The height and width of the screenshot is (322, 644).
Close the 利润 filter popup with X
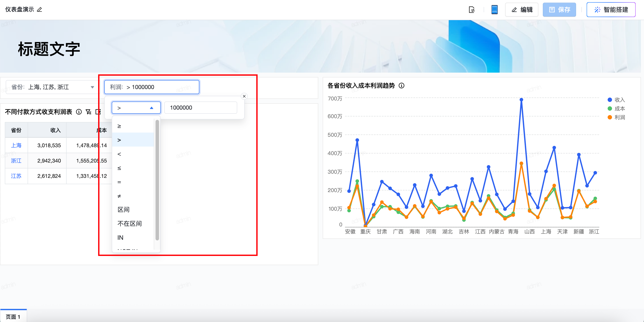244,96
